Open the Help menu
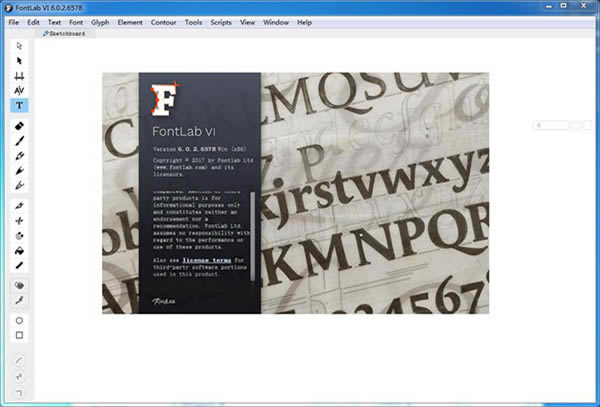The height and width of the screenshot is (407, 600). click(x=304, y=21)
